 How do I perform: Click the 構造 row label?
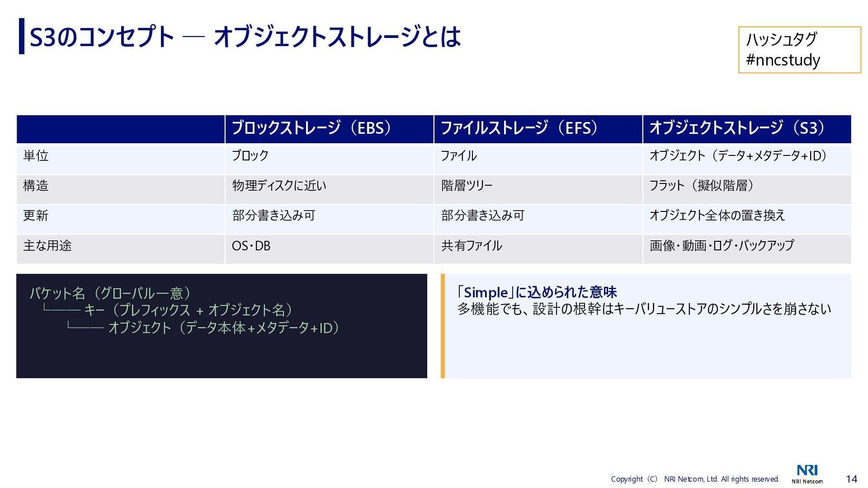[36, 186]
